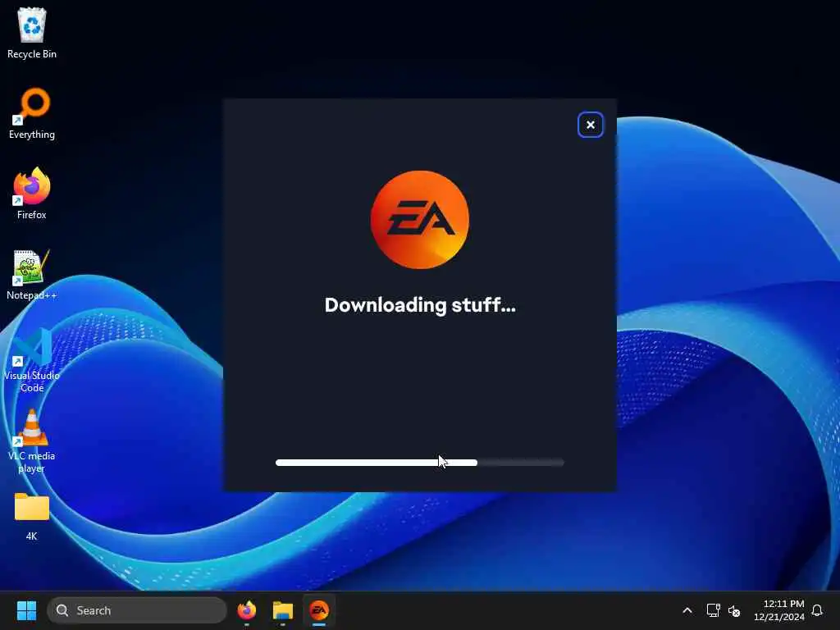Select the 4K folder on desktop

32,516
